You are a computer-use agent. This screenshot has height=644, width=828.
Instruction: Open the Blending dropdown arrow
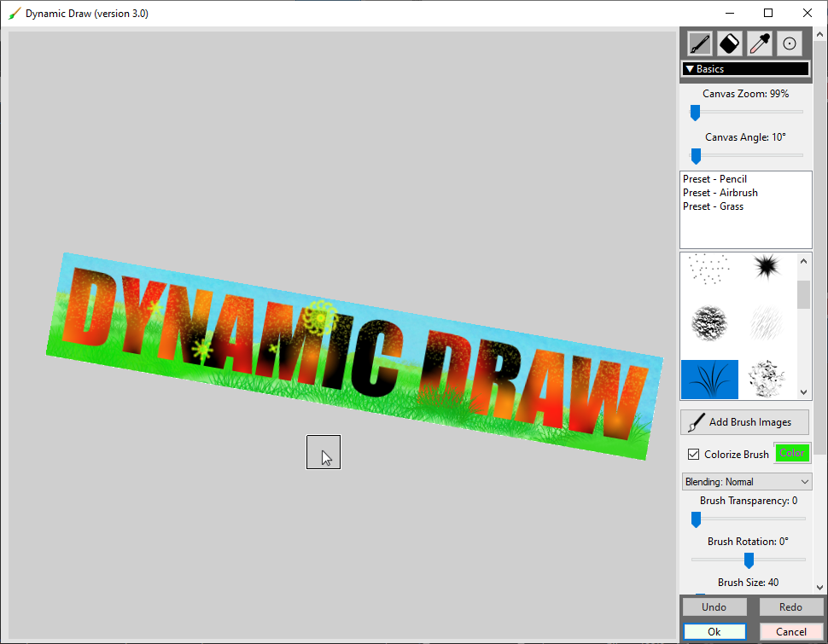(x=803, y=481)
